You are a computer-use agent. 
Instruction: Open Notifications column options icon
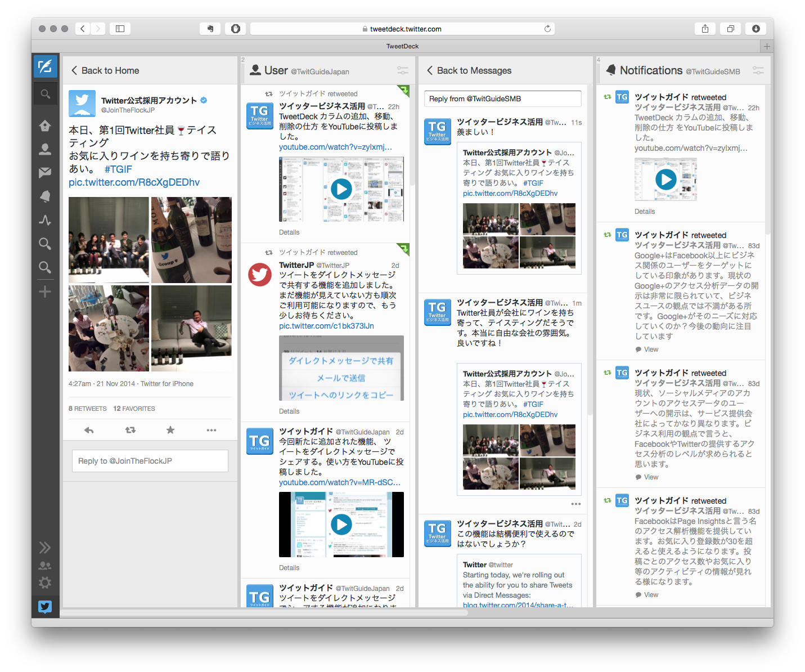[758, 70]
